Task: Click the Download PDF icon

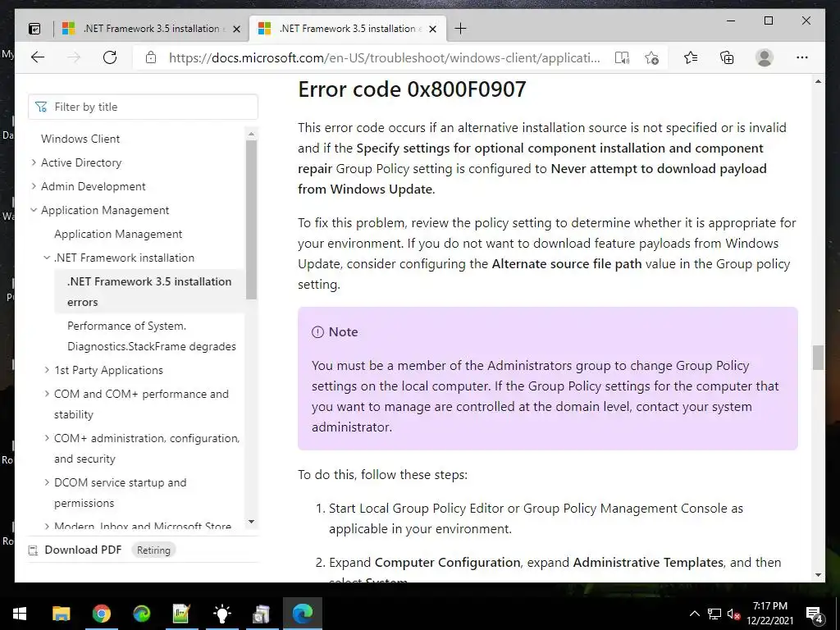Action: (33, 550)
